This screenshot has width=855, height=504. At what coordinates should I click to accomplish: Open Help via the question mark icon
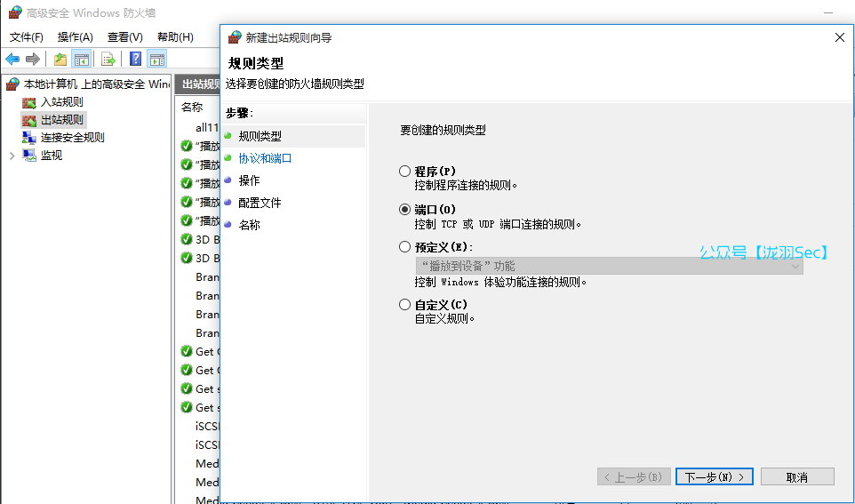[135, 60]
